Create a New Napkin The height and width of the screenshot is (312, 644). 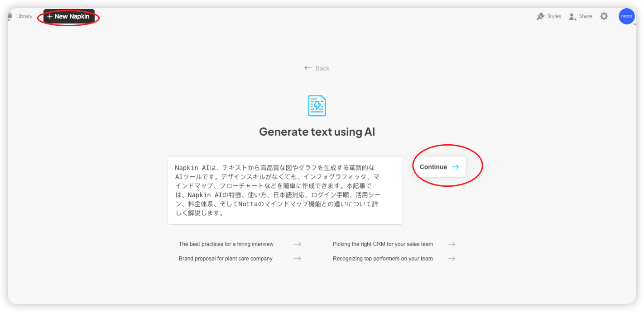(x=69, y=16)
